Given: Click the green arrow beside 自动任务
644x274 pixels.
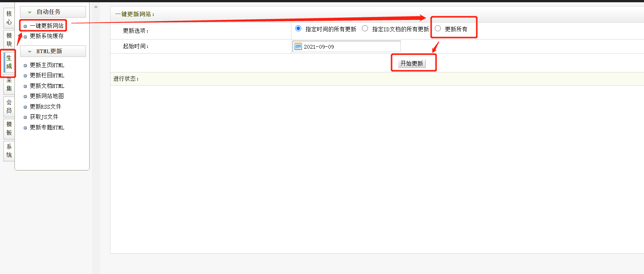Looking at the screenshot, I should point(30,12).
